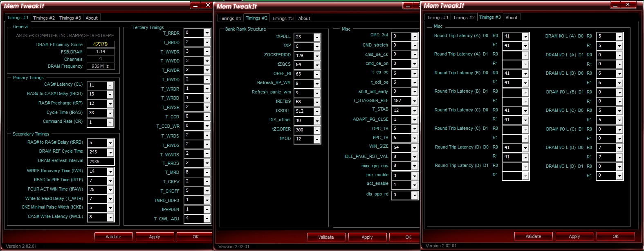Expand the FOUR ACT WIN Time (tFAW) dropdown

click(x=110, y=190)
